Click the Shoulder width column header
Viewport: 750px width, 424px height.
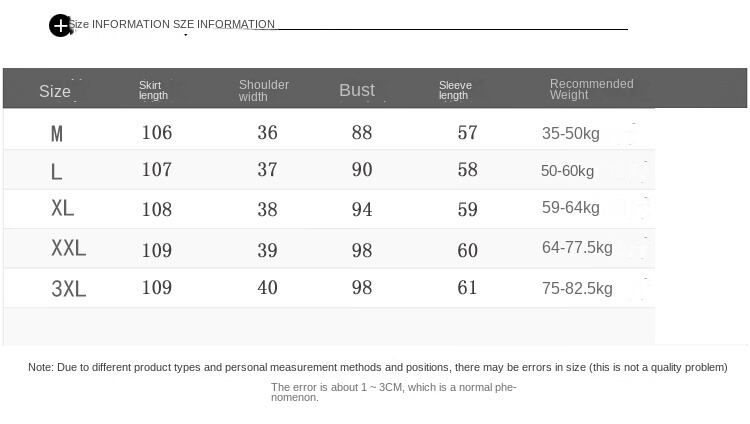(264, 91)
